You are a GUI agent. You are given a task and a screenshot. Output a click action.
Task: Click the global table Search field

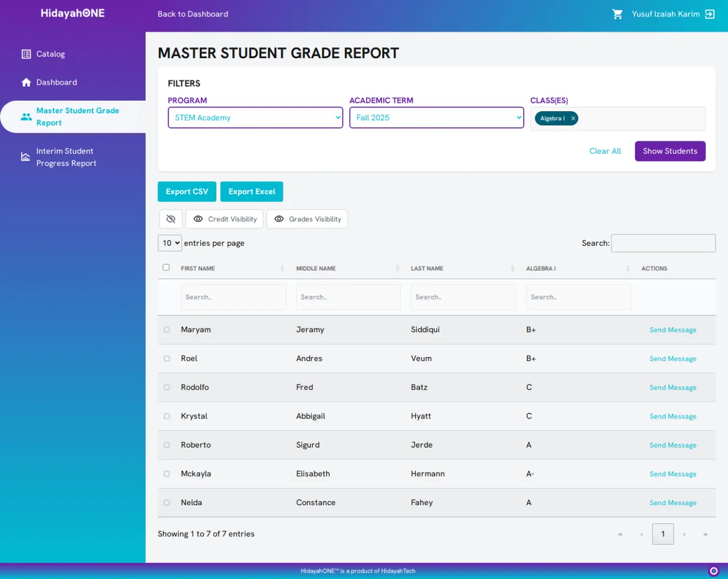(x=663, y=243)
